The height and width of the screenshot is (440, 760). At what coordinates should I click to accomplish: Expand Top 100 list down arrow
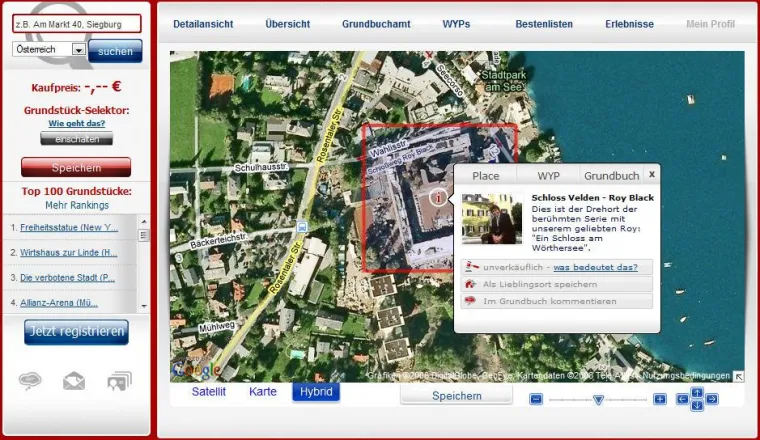coord(144,306)
